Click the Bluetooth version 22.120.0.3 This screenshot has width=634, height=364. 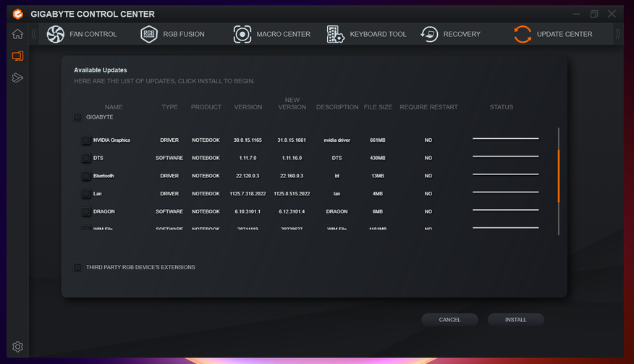click(x=248, y=176)
